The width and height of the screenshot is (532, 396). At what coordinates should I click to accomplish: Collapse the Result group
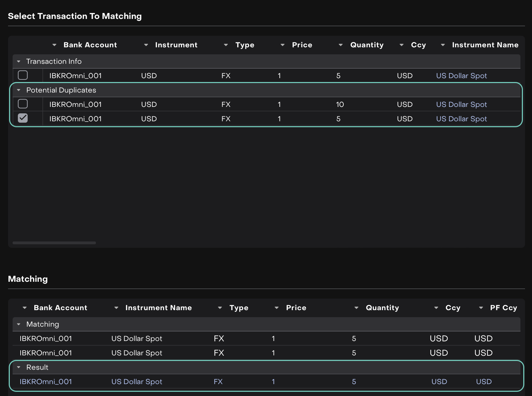(x=19, y=367)
